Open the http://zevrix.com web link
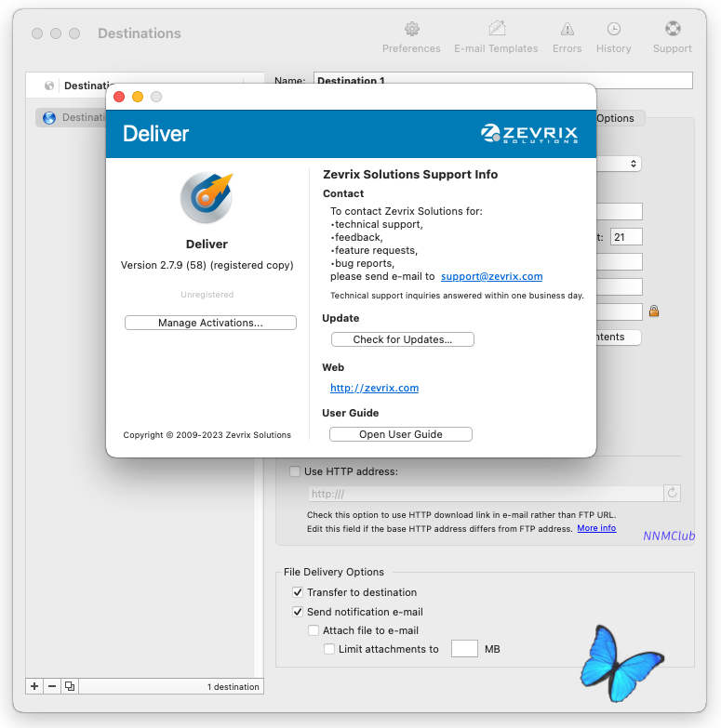Viewport: 721px width, 728px height. (x=374, y=388)
